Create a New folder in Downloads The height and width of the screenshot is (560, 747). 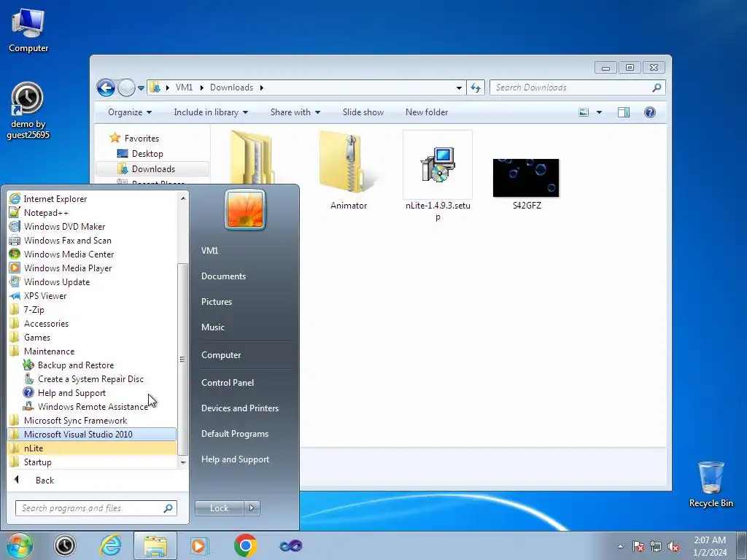click(427, 112)
